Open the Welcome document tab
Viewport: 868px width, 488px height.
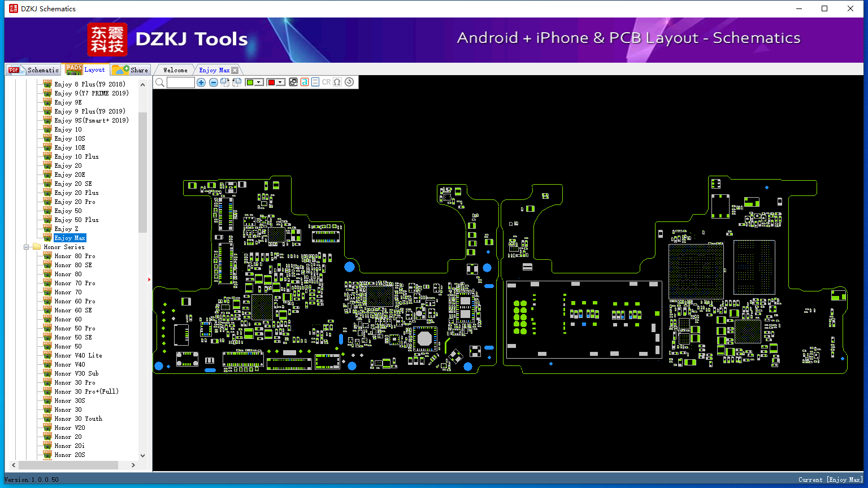pos(175,70)
